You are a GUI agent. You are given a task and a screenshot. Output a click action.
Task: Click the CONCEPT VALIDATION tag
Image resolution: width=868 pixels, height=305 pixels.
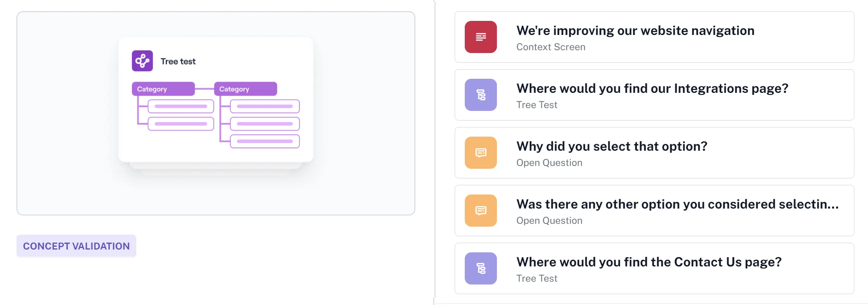tap(76, 246)
